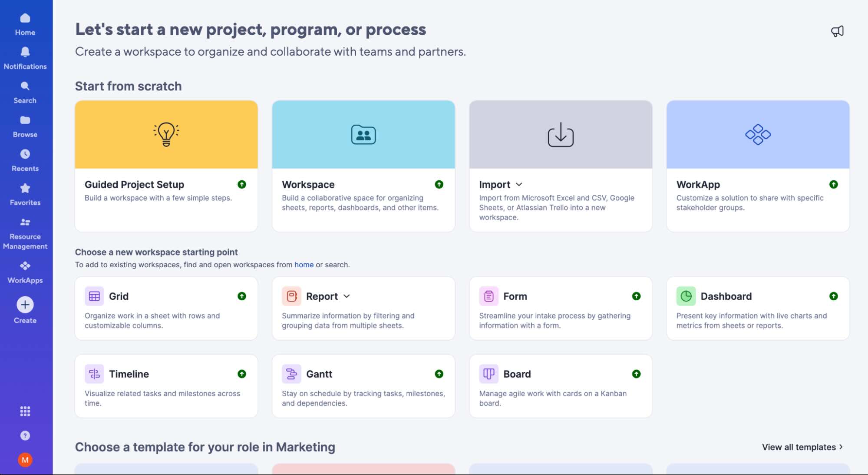Image resolution: width=868 pixels, height=475 pixels.
Task: Click green upgrade badge on Workspace card
Action: pyautogui.click(x=439, y=184)
